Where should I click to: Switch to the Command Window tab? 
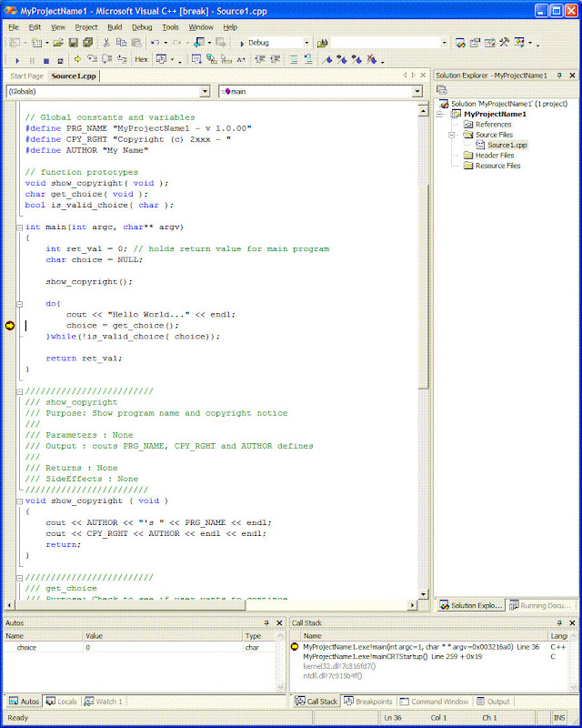click(435, 701)
